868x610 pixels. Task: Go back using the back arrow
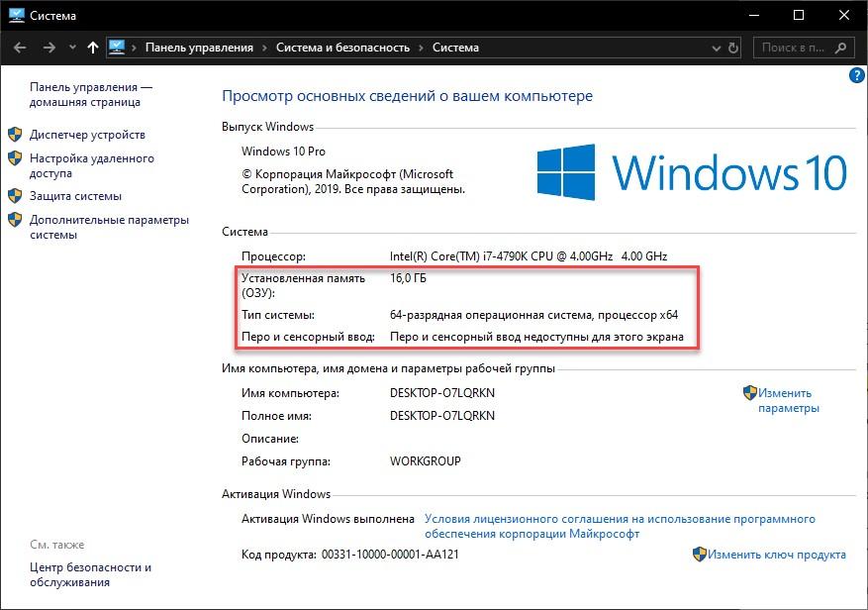(x=20, y=48)
